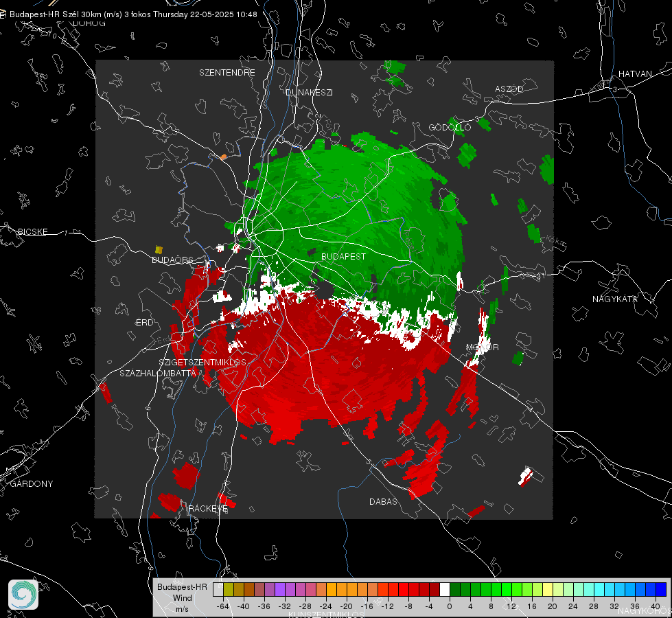
Task: Click the DOROG town label
Action: [89, 23]
